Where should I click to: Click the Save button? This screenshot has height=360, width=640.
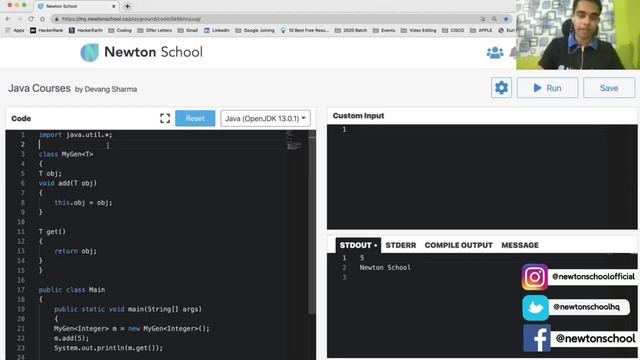point(609,88)
